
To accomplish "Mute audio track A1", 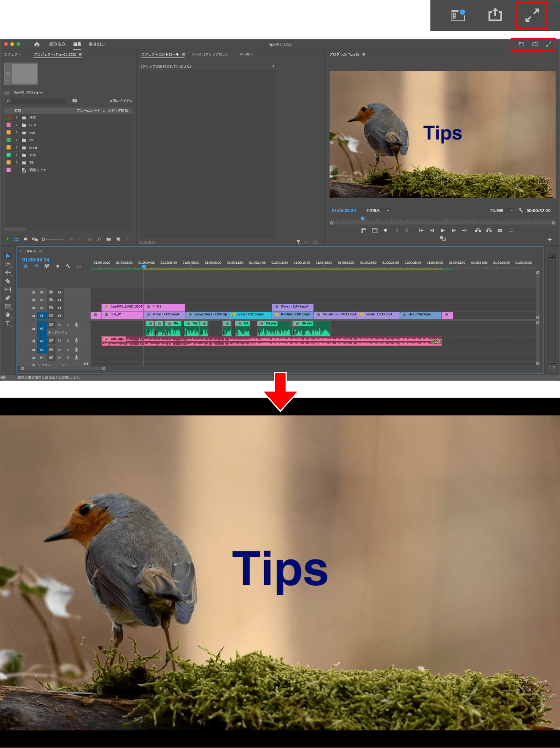I will [x=59, y=325].
